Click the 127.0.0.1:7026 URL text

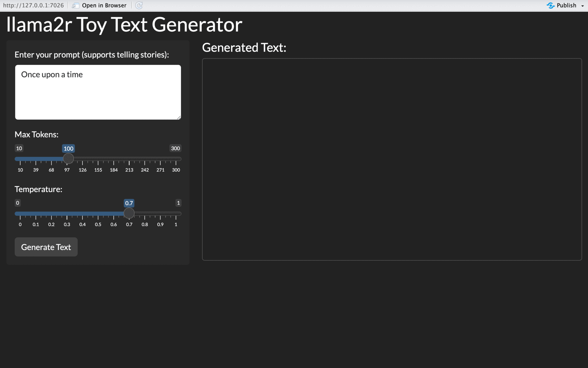point(33,6)
